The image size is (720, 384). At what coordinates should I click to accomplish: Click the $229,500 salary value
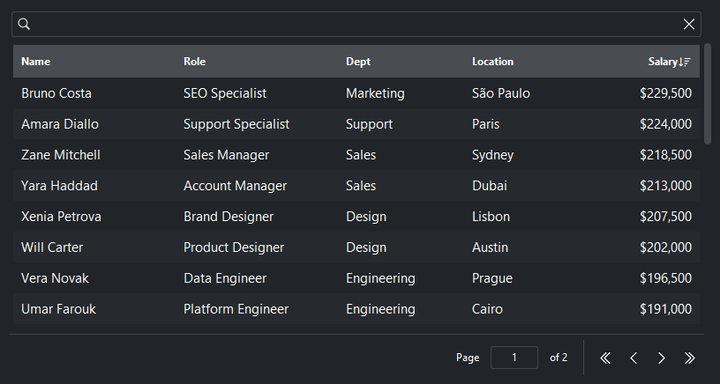[666, 93]
